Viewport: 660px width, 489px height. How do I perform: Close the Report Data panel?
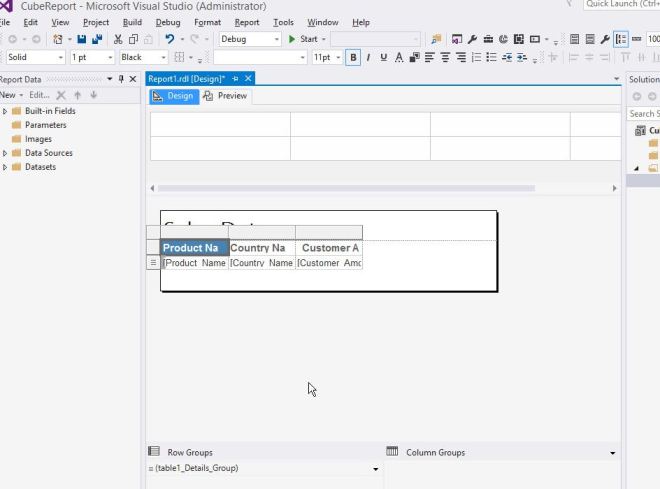133,79
